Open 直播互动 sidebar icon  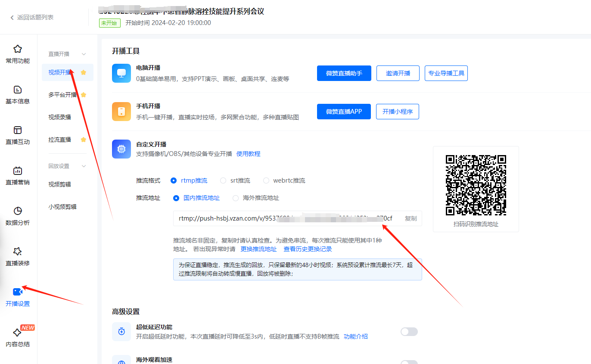[x=18, y=130]
